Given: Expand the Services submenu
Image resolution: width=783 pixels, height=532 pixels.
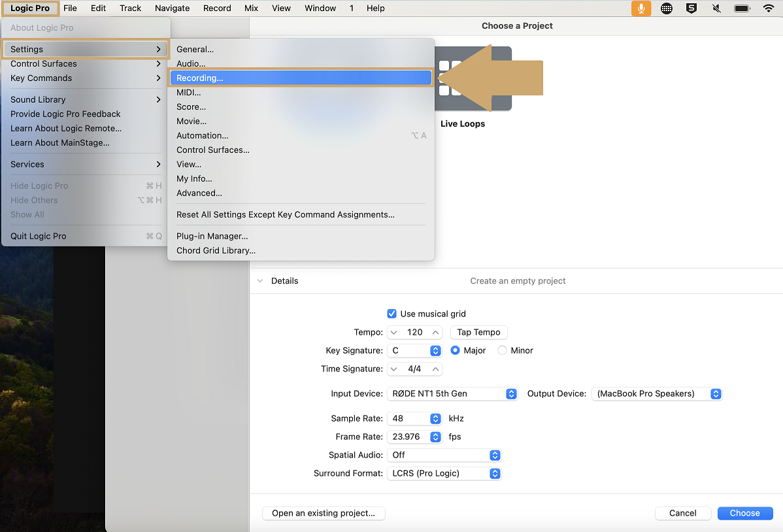Looking at the screenshot, I should coord(85,164).
